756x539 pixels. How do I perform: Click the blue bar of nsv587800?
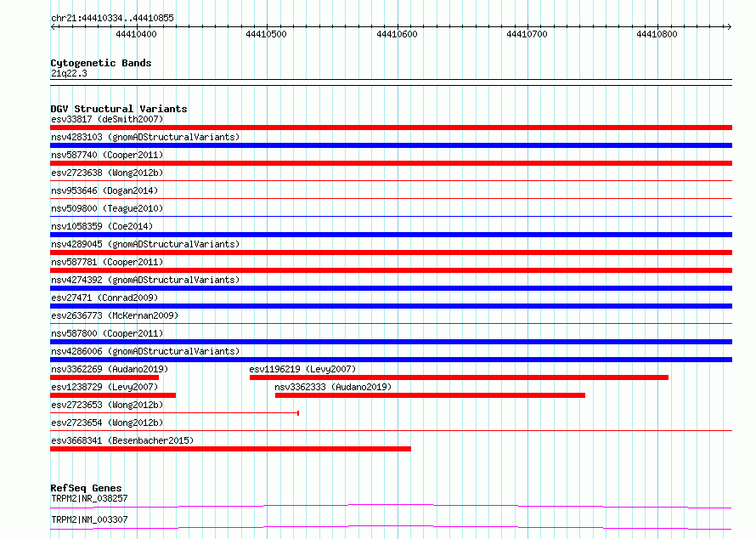(x=391, y=342)
